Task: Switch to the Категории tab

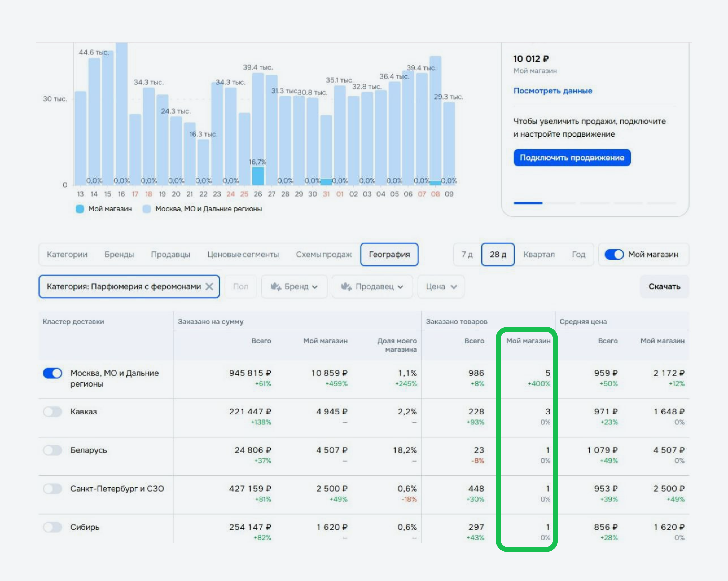Action: (67, 255)
